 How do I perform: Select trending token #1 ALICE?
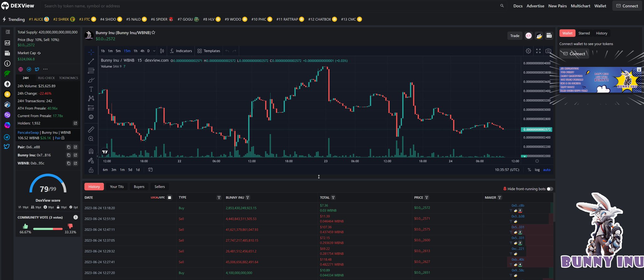pyautogui.click(x=39, y=19)
